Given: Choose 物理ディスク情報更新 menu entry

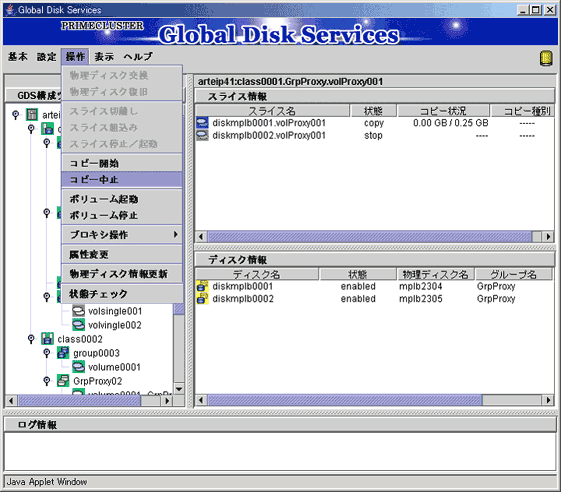Looking at the screenshot, I should pyautogui.click(x=122, y=274).
